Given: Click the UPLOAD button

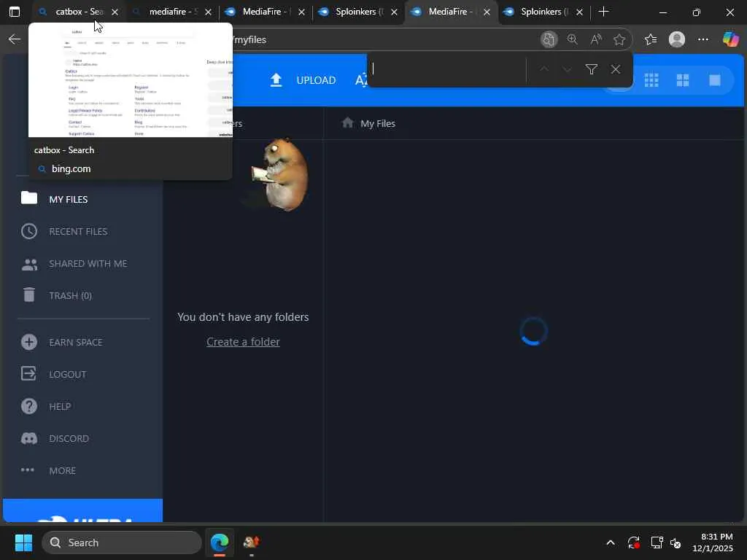Looking at the screenshot, I should (x=303, y=80).
